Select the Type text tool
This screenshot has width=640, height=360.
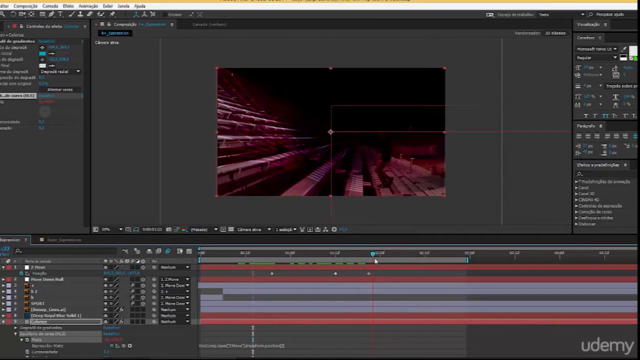tap(60, 14)
